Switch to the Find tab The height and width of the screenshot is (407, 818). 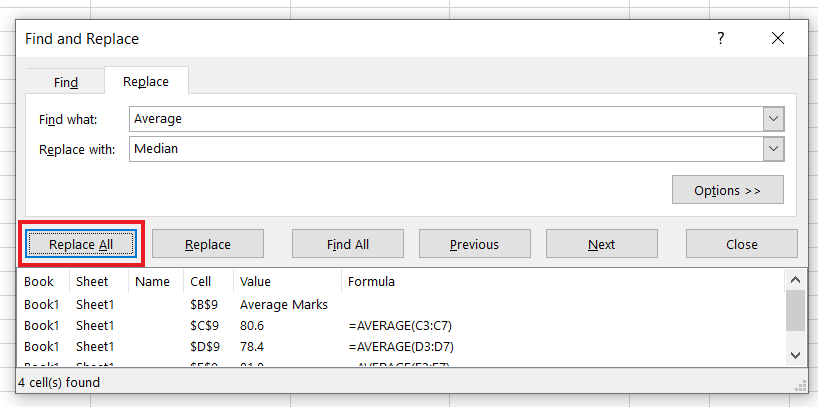point(66,82)
